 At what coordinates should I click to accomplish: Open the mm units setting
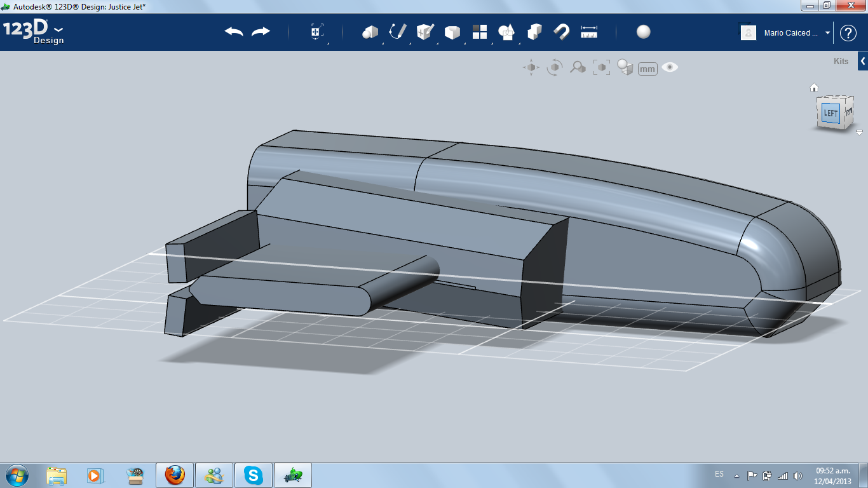click(648, 69)
